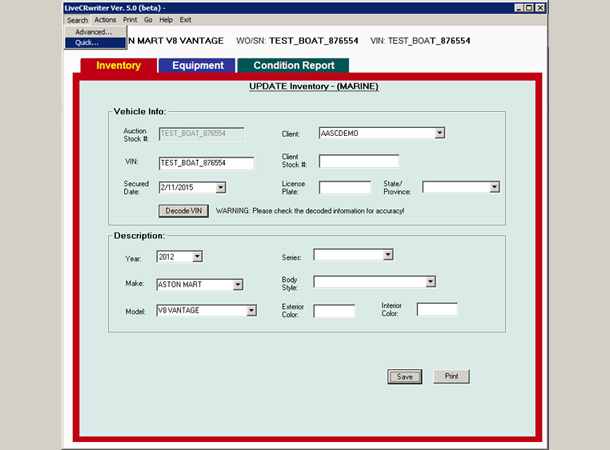Image resolution: width=610 pixels, height=450 pixels.
Task: Click the Save button
Action: point(405,376)
